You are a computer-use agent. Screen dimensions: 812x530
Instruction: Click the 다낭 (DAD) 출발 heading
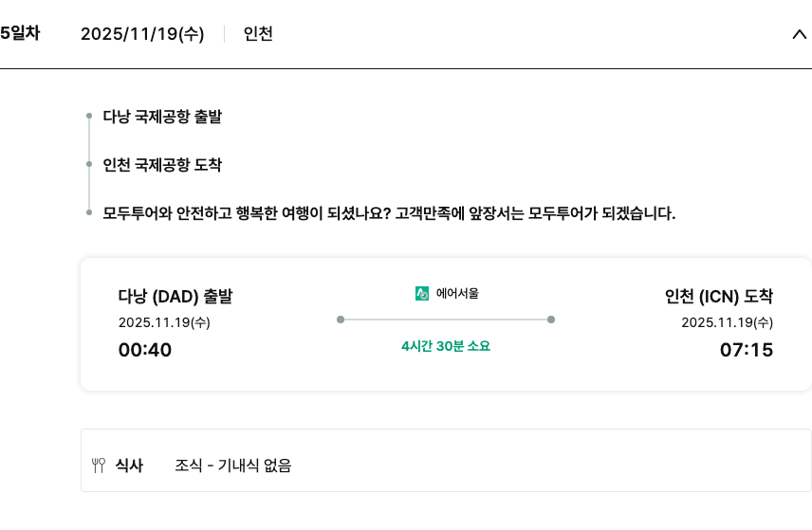click(x=175, y=296)
